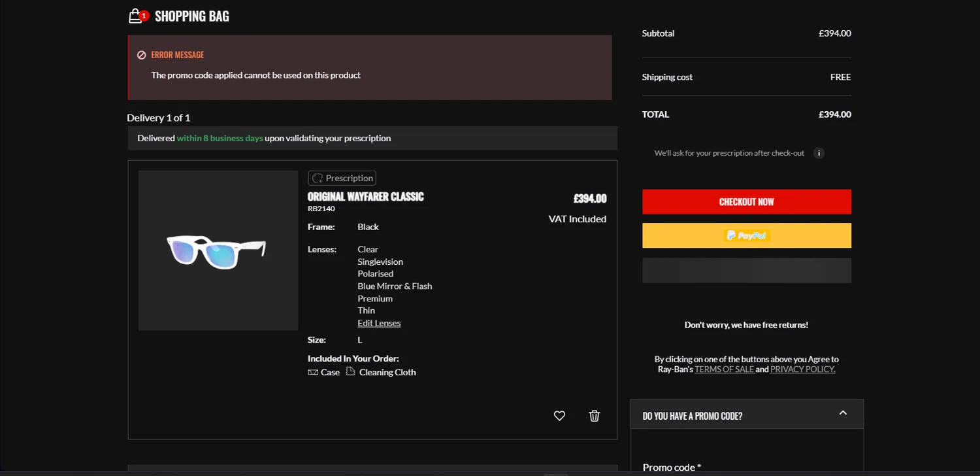Click the 'Blue Mirror & Flash' lens option text
980x476 pixels.
point(395,286)
